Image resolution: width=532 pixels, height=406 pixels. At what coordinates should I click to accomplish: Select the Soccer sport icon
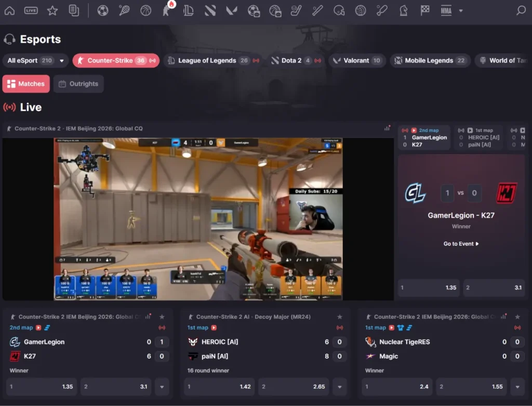[x=103, y=10]
